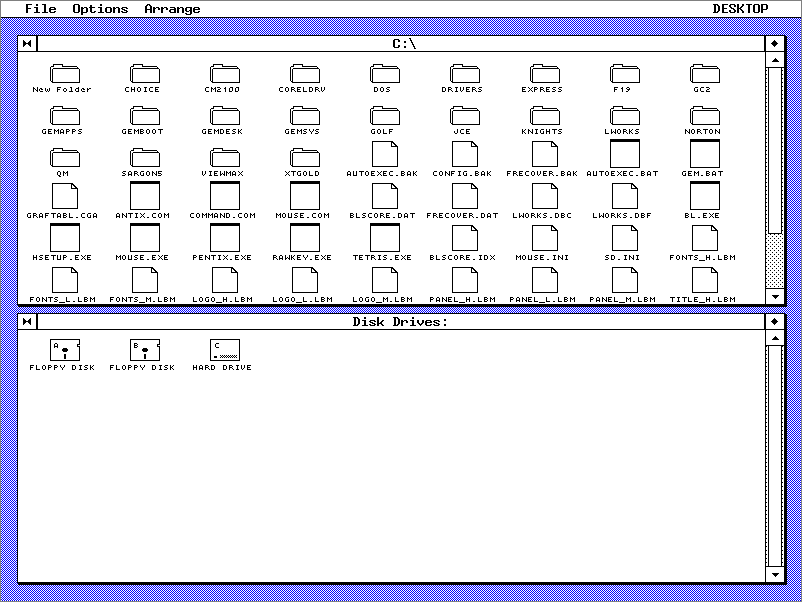Image resolution: width=802 pixels, height=602 pixels.
Task: Select the GEMDESK folder
Action: pos(223,115)
